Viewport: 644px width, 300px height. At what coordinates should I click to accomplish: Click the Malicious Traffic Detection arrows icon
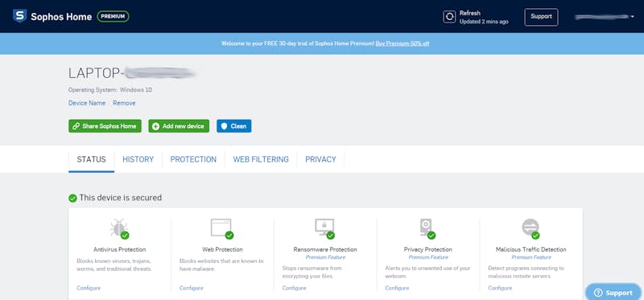530,228
